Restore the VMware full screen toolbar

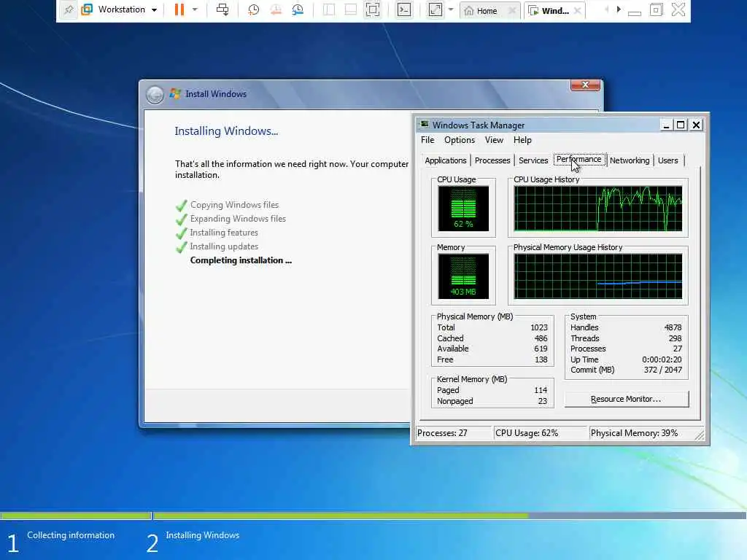[656, 9]
